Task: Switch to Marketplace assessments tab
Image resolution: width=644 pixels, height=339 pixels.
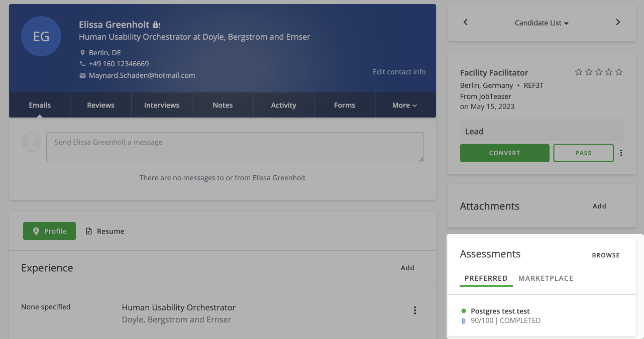Action: (546, 278)
